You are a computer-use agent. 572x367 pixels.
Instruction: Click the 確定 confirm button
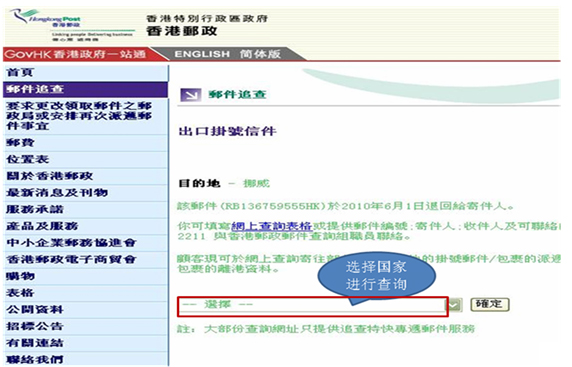click(x=490, y=304)
